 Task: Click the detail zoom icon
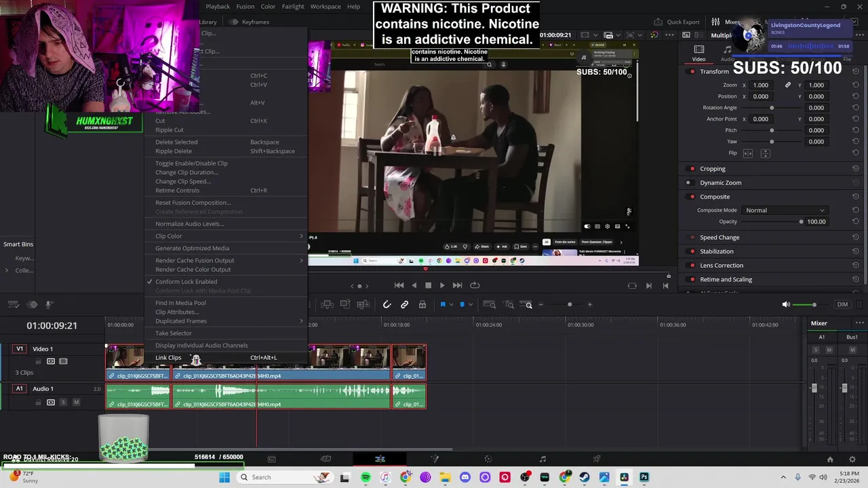coord(509,305)
